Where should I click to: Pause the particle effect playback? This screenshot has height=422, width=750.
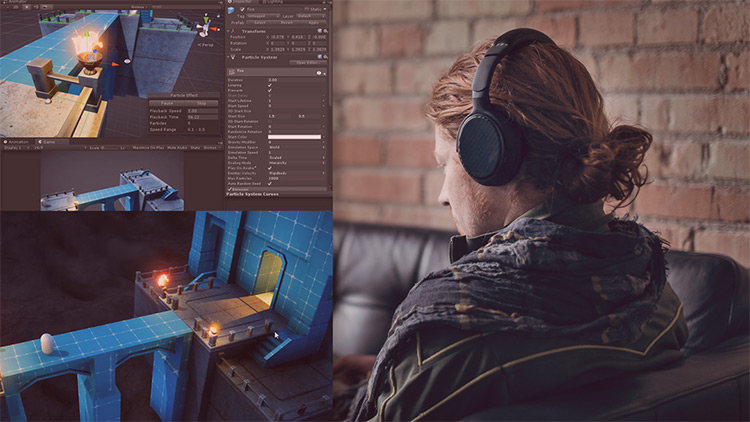(167, 103)
